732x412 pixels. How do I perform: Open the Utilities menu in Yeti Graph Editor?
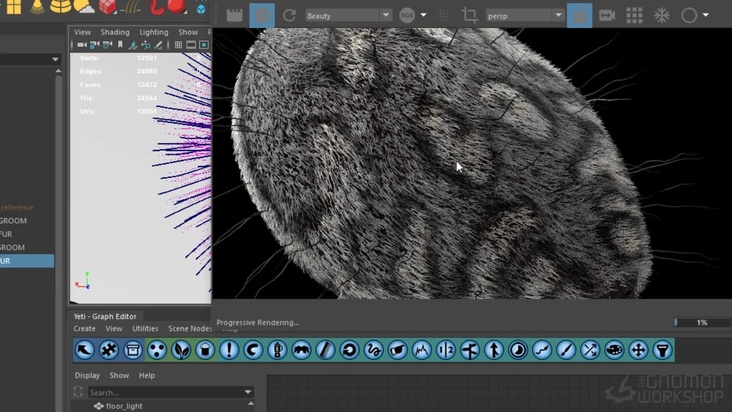[145, 328]
